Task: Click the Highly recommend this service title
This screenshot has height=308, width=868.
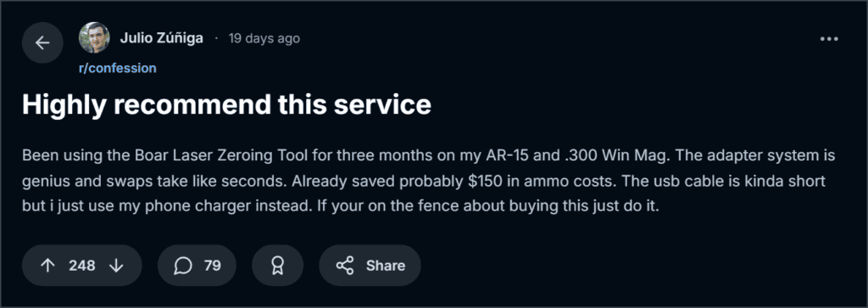Action: (x=226, y=104)
